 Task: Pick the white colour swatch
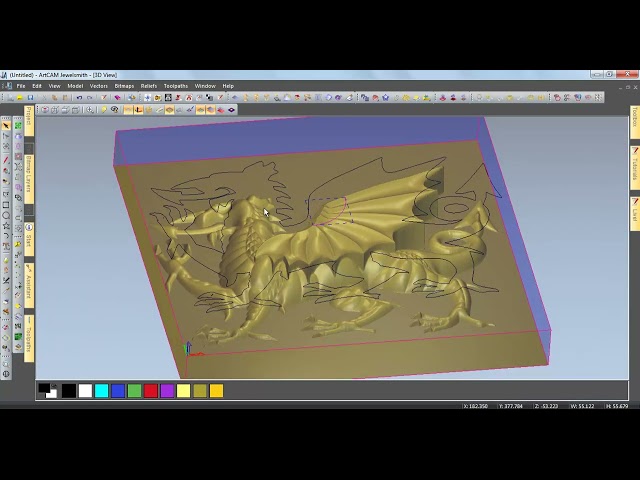(x=85, y=391)
